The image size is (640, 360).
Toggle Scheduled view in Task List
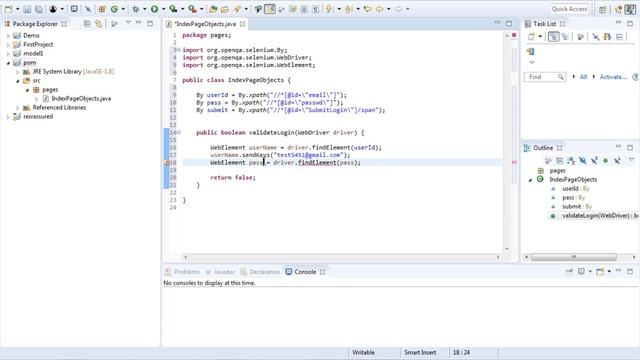[x=565, y=37]
